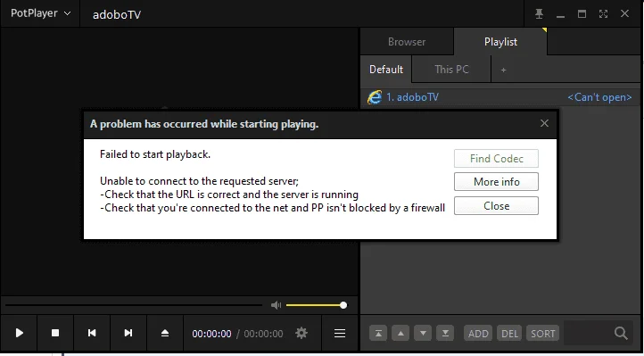Add a new playlist with plus tab
Screen dimensions: 644x356
click(503, 70)
